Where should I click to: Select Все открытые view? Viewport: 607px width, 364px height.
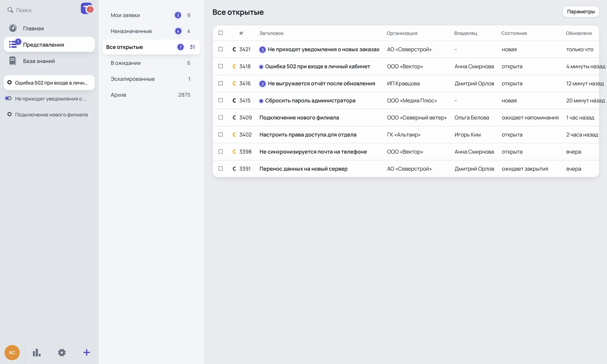click(151, 47)
